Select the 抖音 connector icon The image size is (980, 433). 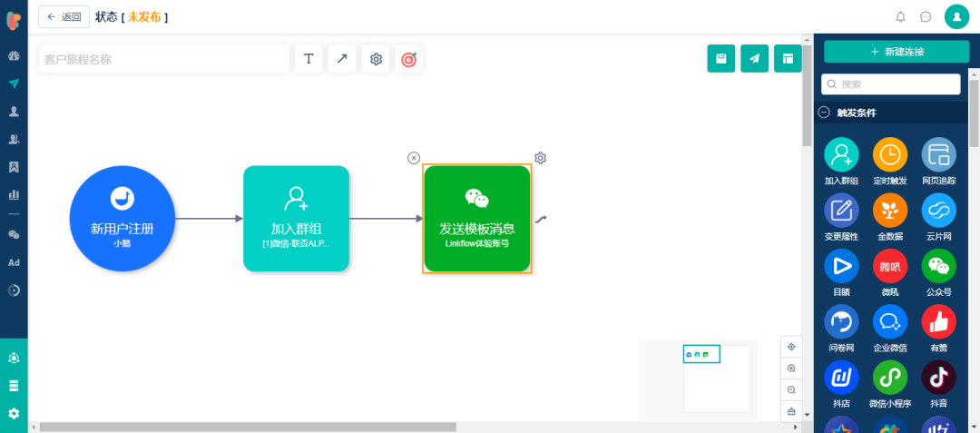pyautogui.click(x=939, y=378)
